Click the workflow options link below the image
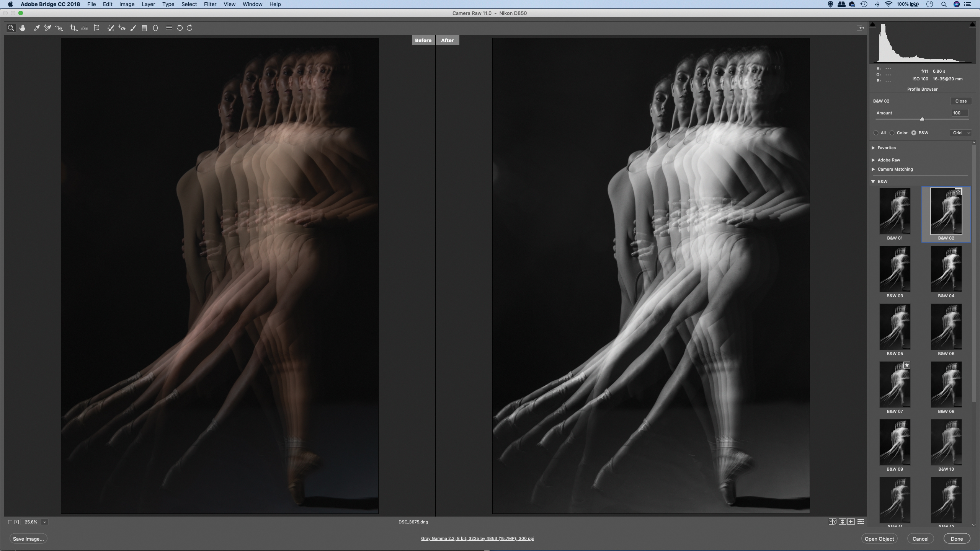This screenshot has height=551, width=980. click(477, 538)
